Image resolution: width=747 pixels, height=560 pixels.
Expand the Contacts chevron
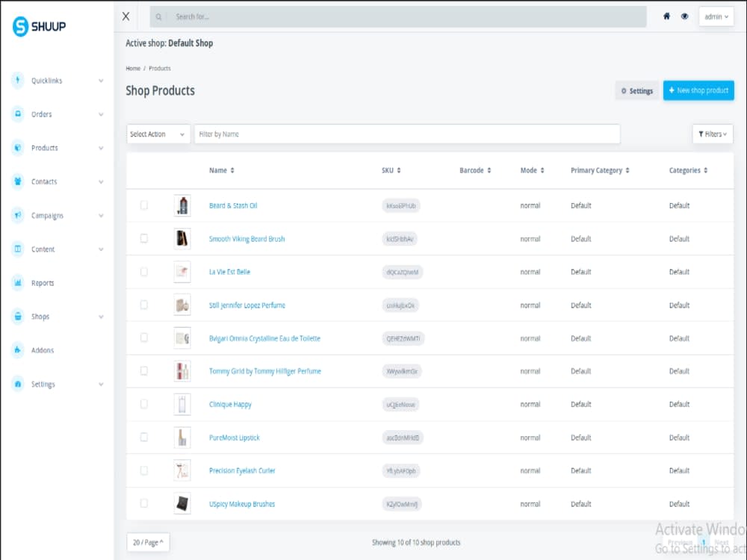[x=101, y=182]
